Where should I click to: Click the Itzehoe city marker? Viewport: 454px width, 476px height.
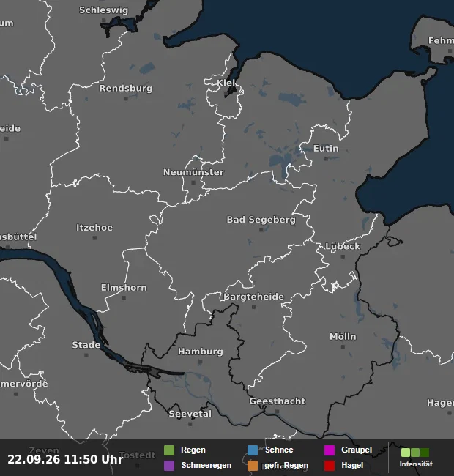pos(94,238)
